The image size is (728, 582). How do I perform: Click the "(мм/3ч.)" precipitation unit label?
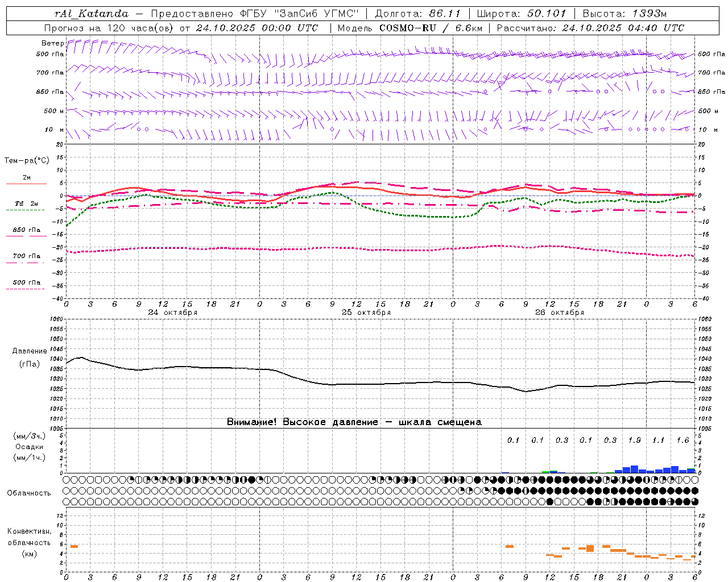30,436
